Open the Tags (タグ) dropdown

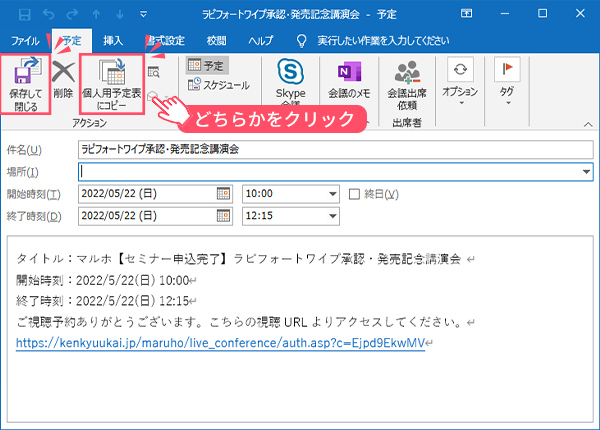click(507, 81)
